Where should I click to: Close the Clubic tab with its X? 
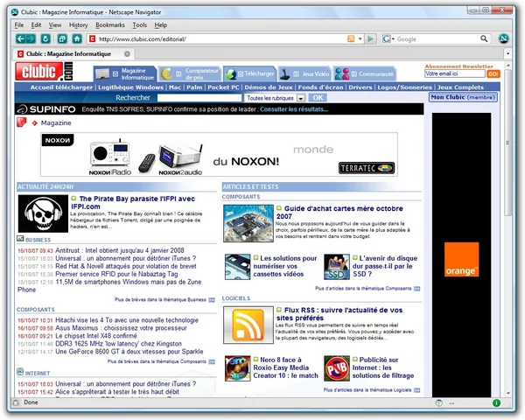click(127, 54)
